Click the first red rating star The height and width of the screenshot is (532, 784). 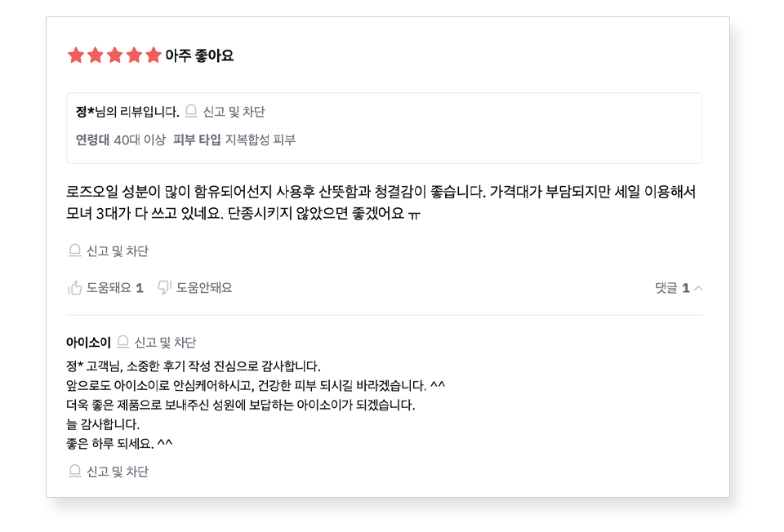[76, 55]
